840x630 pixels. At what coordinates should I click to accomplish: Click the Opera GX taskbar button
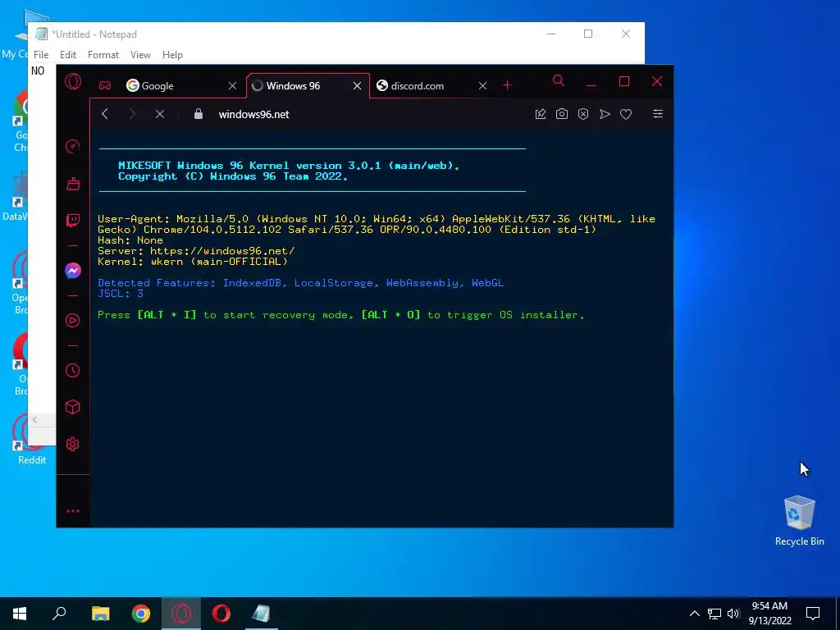(181, 614)
